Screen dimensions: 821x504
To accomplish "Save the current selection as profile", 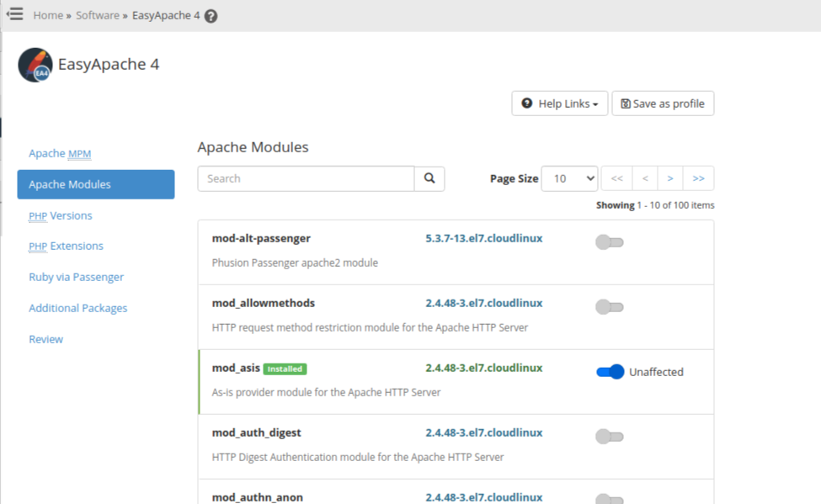I will pos(663,103).
